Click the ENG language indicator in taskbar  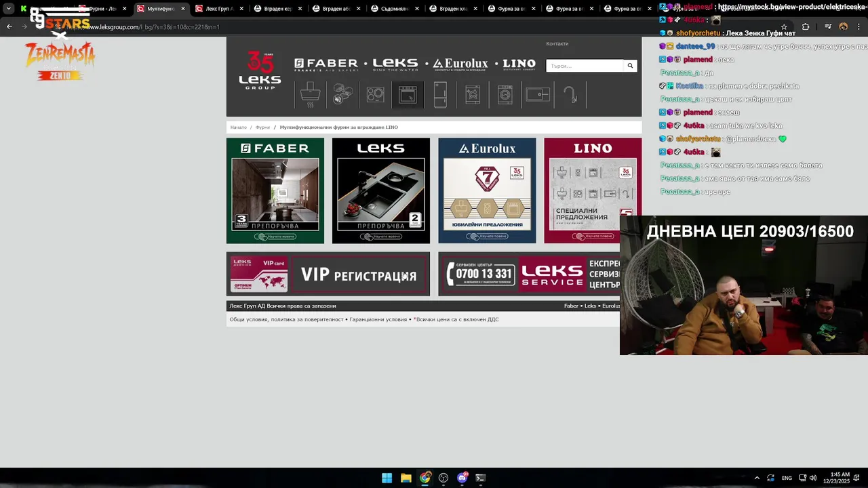click(787, 478)
